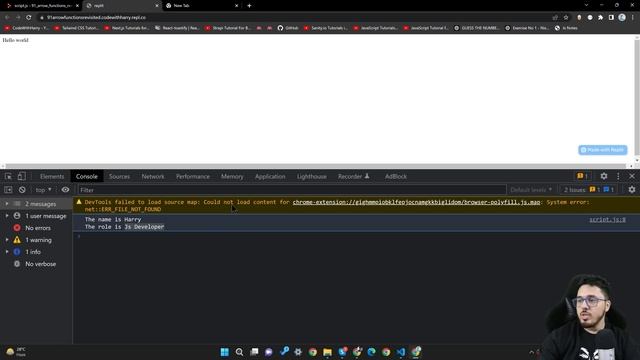
Task: Open the Network tab
Action: (153, 176)
